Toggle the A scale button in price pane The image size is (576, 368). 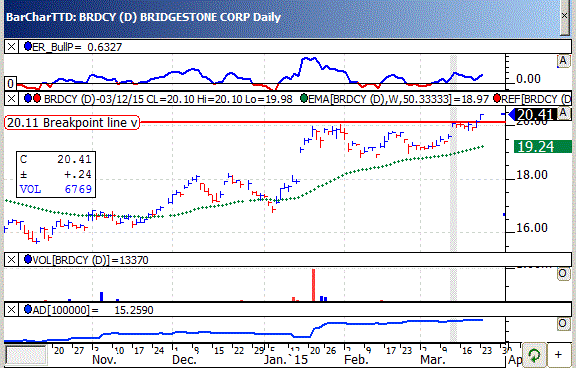click(563, 113)
